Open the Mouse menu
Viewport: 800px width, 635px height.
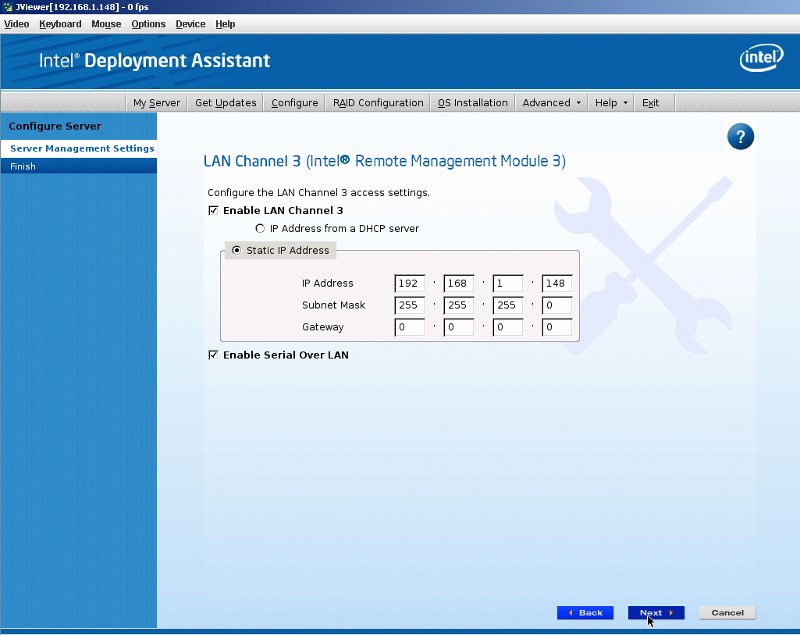106,24
